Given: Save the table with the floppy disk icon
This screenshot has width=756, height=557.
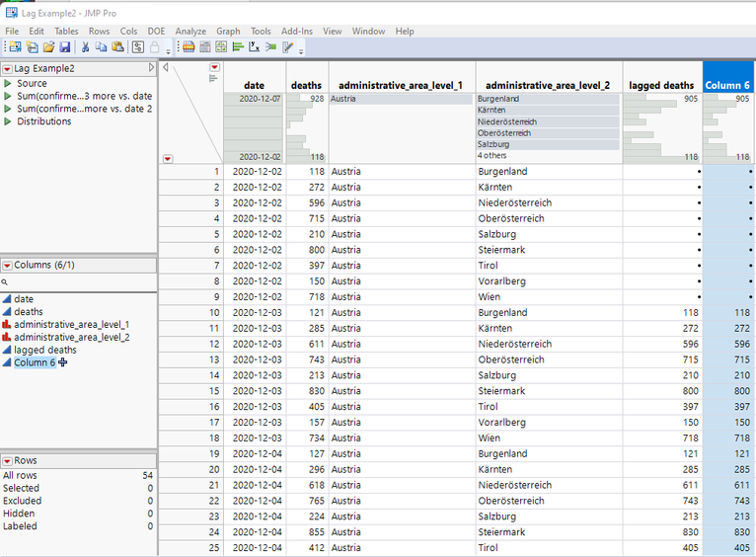Looking at the screenshot, I should point(64,46).
